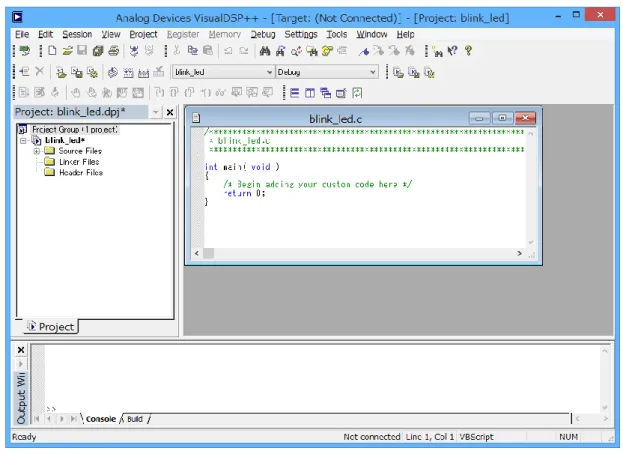Open the project selection blink_led dropdown
Image resolution: width=623 pixels, height=454 pixels.
(x=269, y=72)
